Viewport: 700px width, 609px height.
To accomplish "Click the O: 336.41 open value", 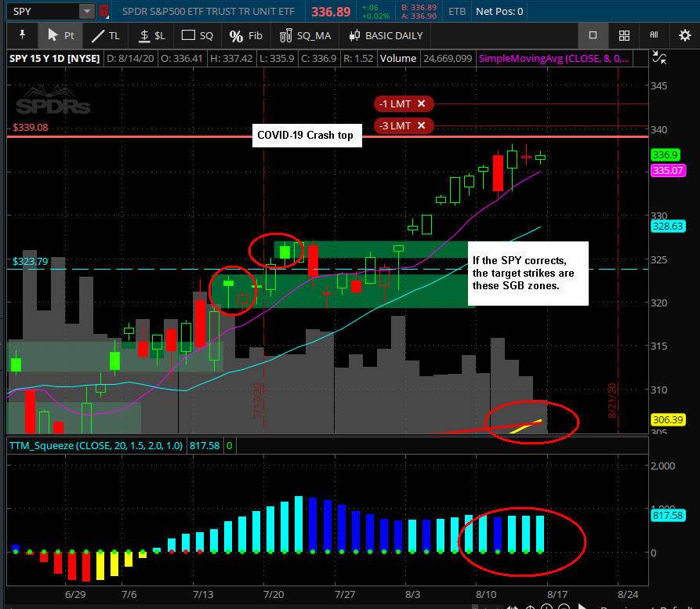I will 182,59.
